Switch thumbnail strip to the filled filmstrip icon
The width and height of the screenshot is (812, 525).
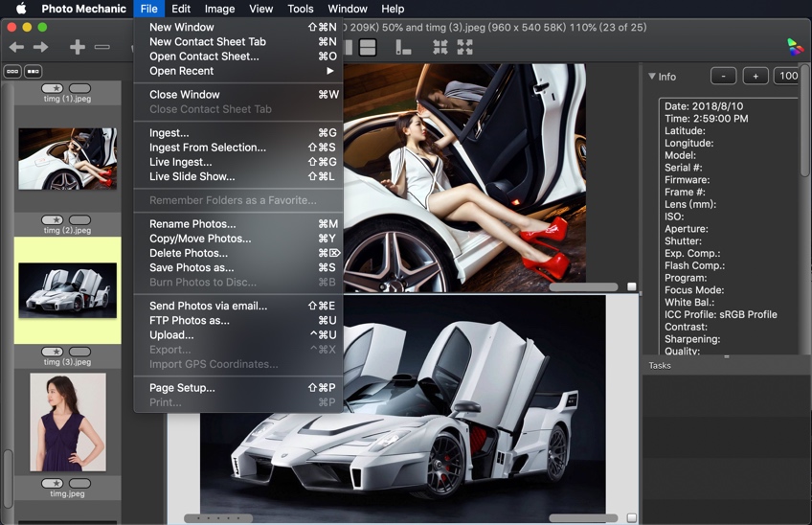coord(34,72)
